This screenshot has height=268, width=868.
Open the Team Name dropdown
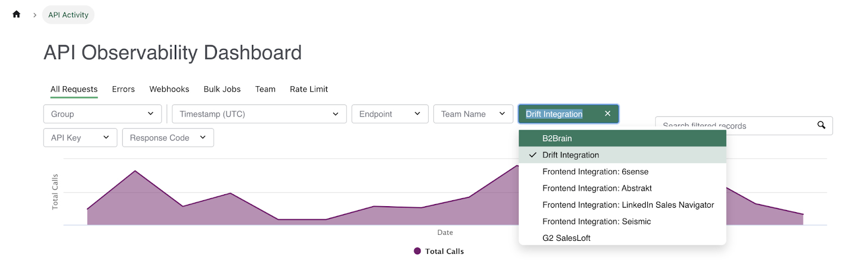(x=473, y=114)
